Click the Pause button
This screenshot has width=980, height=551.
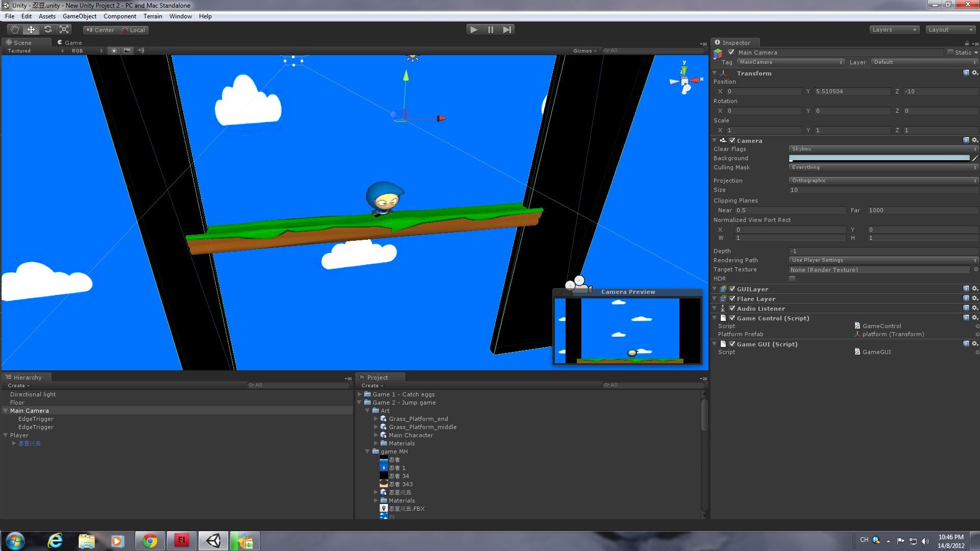pos(491,30)
